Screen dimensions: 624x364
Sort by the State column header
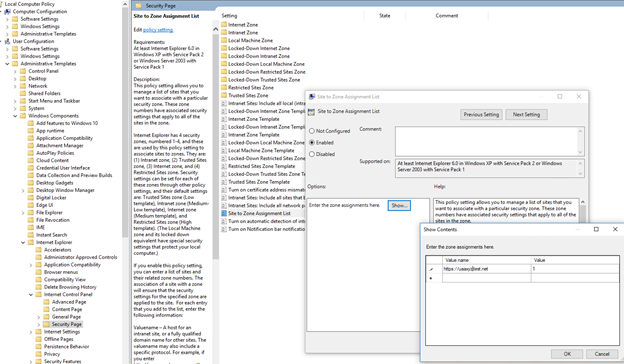coord(384,16)
